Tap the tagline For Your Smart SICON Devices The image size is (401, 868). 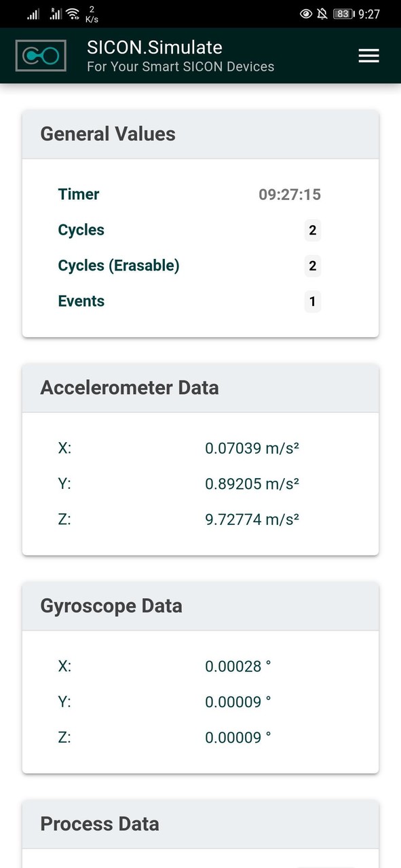[x=180, y=66]
